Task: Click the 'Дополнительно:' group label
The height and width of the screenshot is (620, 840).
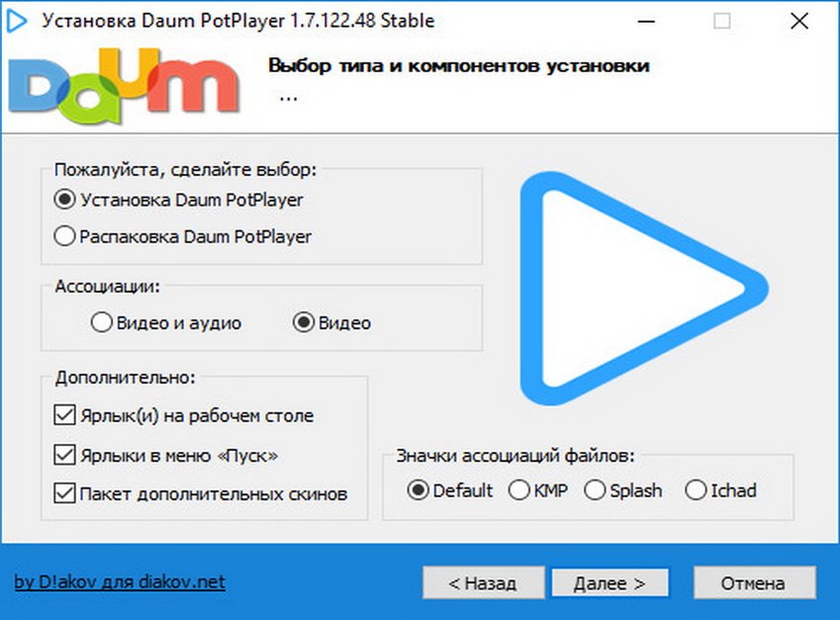Action: [126, 378]
